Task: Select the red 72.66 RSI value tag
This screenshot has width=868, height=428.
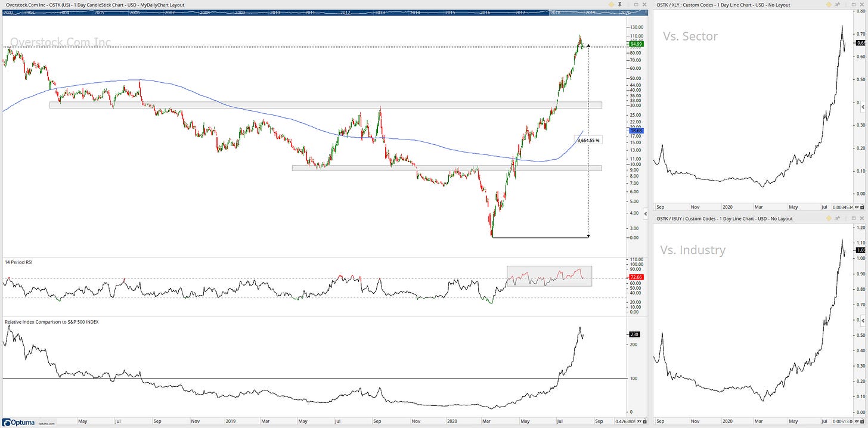Action: (635, 277)
